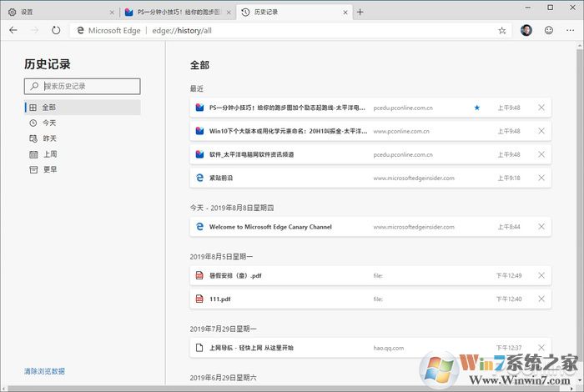
Task: Click pcedu.pconline.com.cn on PS一分钟小技巧 row
Action: (403, 108)
